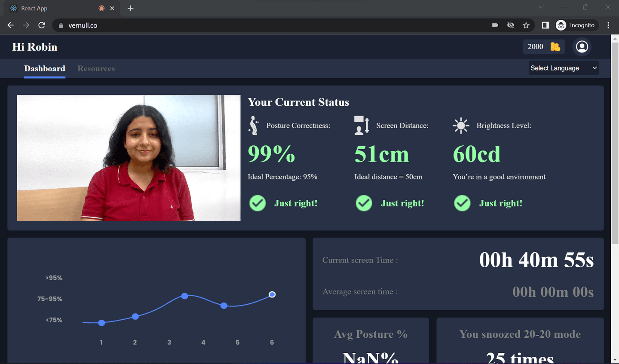Open a new browser tab
The image size is (619, 364).
coord(131,8)
